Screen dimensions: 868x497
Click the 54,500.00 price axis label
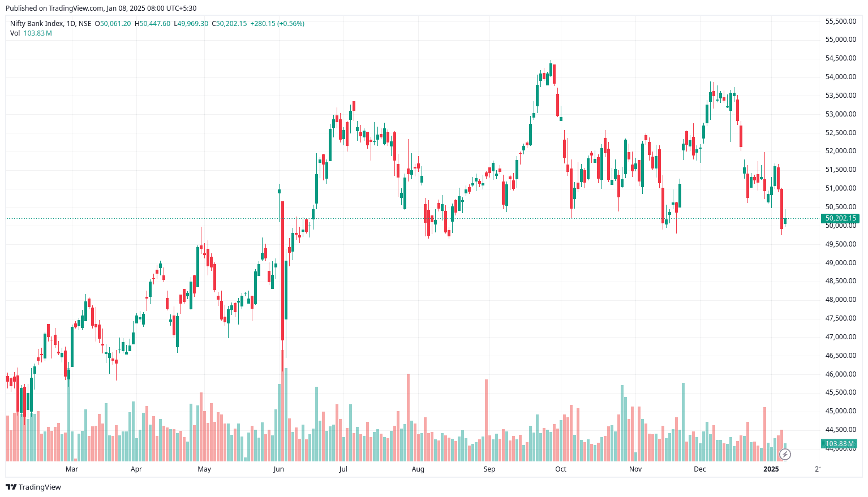[841, 58]
